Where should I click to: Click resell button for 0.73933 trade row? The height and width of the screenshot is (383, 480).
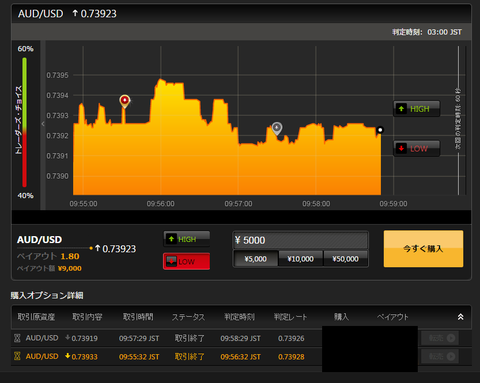tap(440, 356)
